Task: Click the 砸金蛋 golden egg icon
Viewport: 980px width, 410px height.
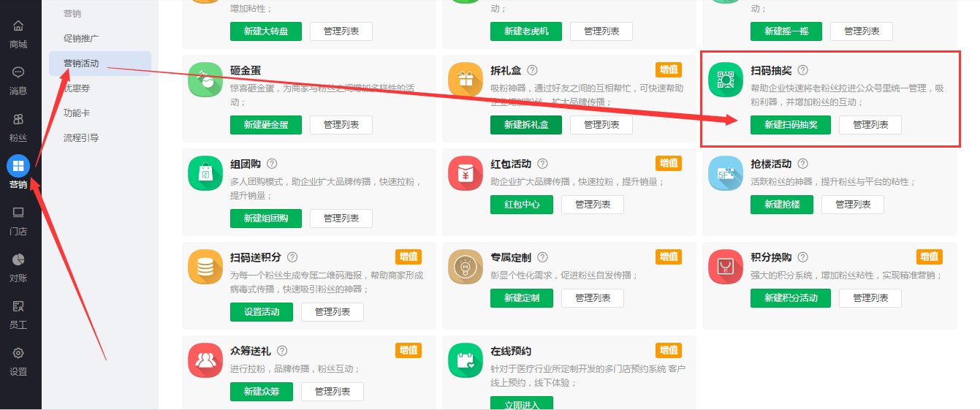Action: [205, 80]
